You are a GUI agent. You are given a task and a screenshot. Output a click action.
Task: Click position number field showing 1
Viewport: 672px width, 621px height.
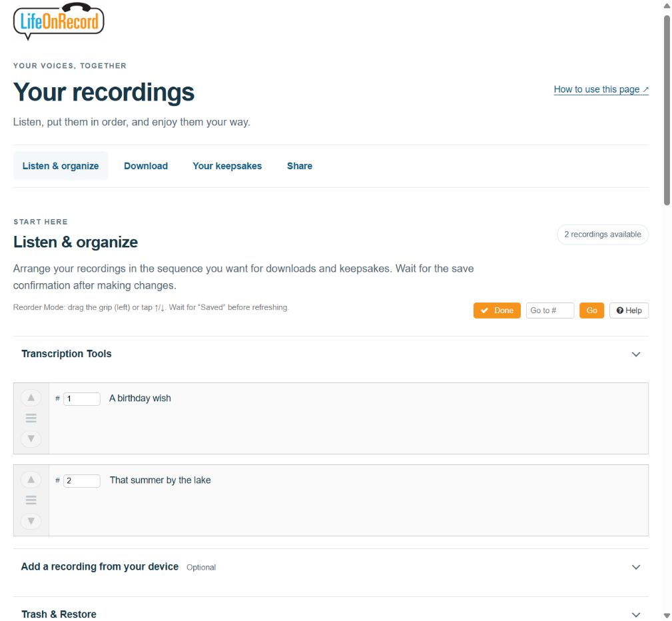tap(82, 399)
